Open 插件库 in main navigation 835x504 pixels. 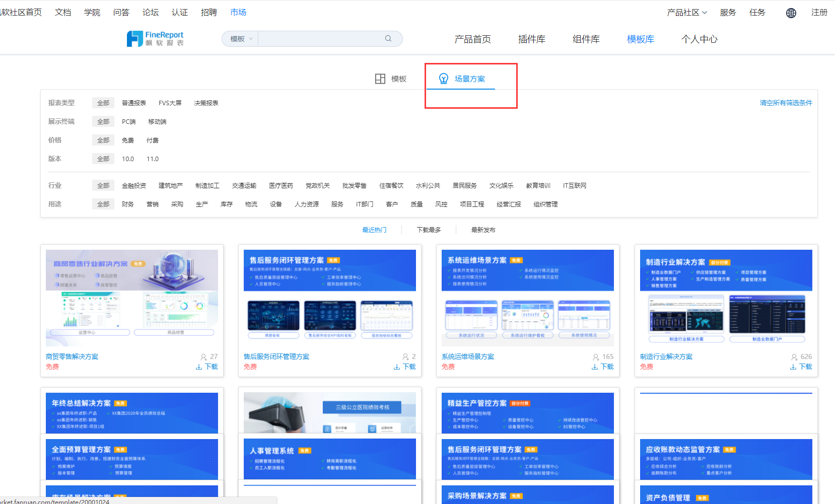[x=531, y=39]
